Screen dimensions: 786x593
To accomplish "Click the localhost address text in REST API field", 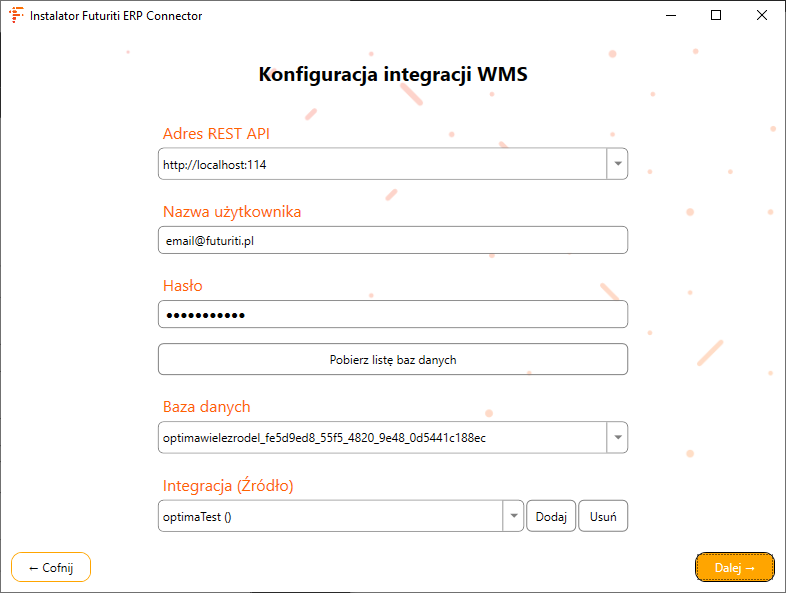I will tap(215, 164).
